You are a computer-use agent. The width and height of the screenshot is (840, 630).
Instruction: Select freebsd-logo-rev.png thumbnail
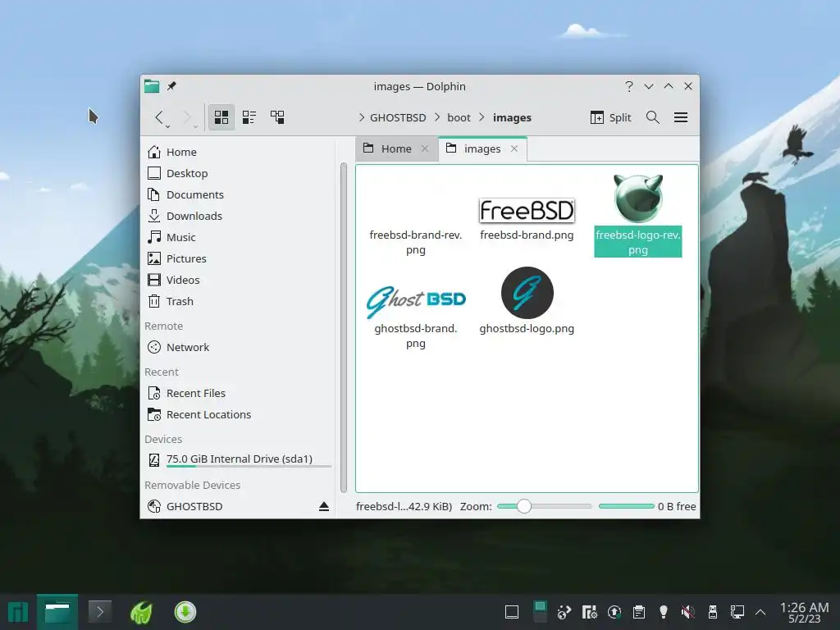click(637, 199)
